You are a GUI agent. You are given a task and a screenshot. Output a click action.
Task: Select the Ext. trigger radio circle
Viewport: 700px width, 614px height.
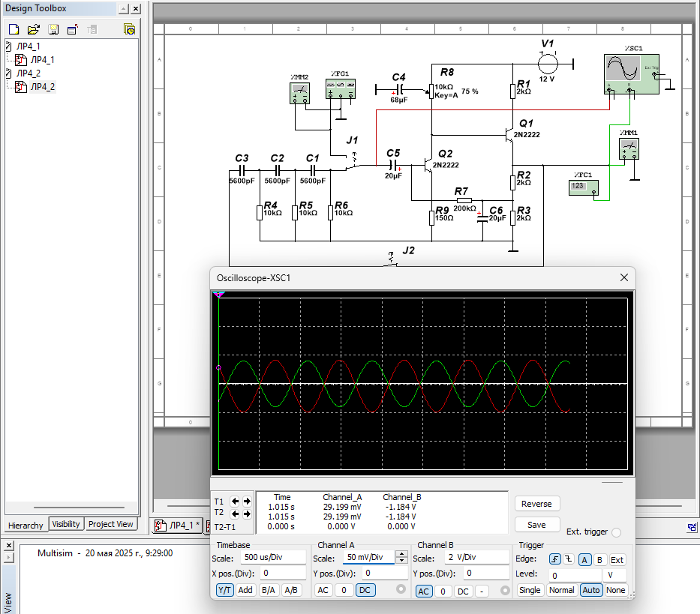tap(617, 532)
